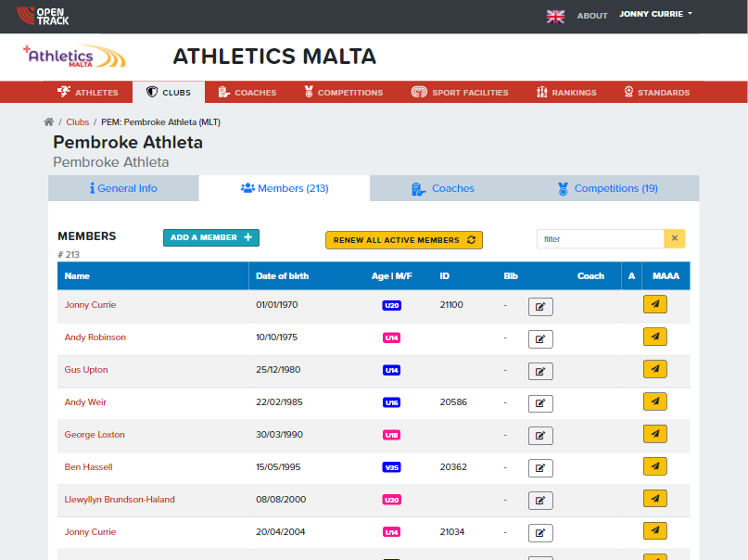Clear the filter with the yellow X
Image resolution: width=748 pixels, height=560 pixels.
point(675,238)
